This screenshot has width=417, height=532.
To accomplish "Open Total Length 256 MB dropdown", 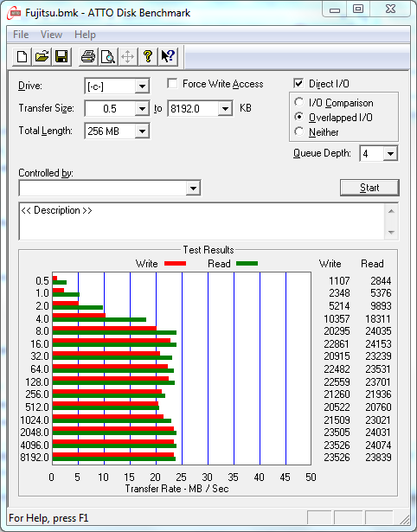I will click(x=142, y=131).
